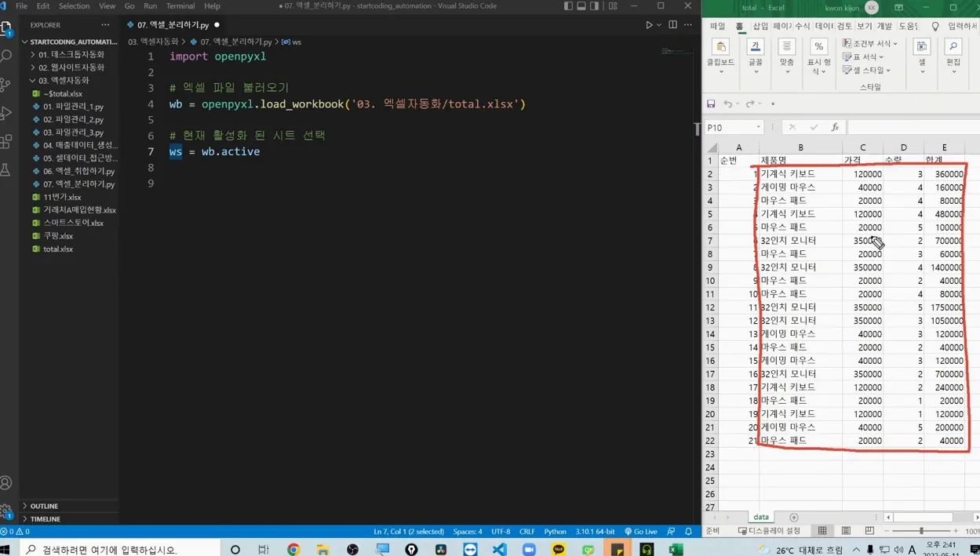This screenshot has width=980, height=556.
Task: Click the 3.10.1 64-bit interpreter selector
Action: [x=595, y=532]
